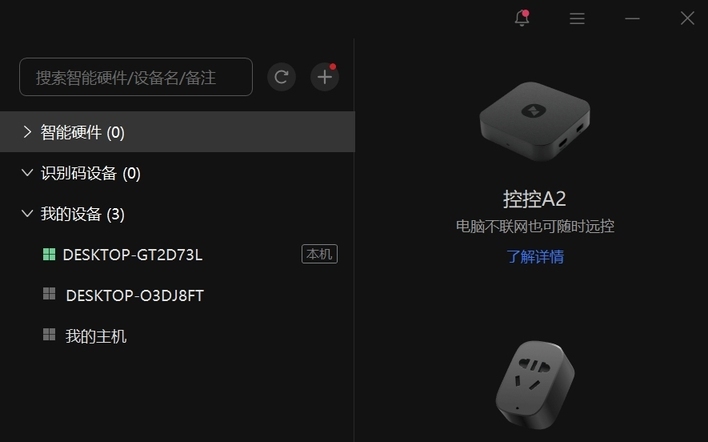Open the 了解详情 link
Screen dimensions: 708x442
[x=535, y=256]
